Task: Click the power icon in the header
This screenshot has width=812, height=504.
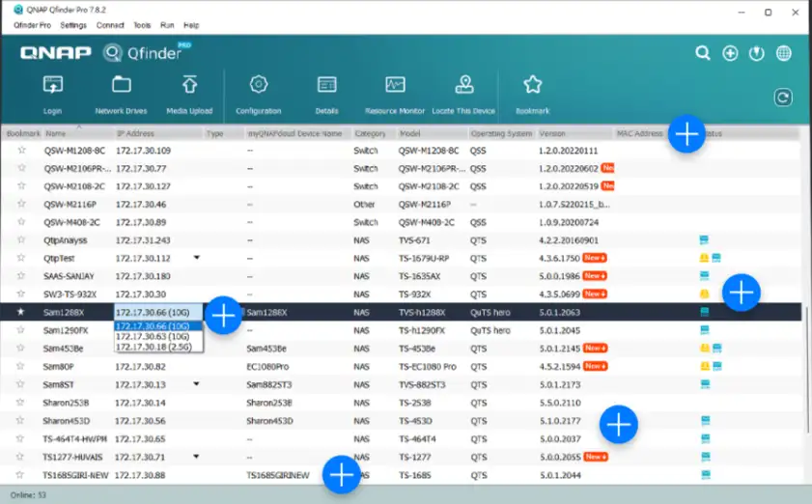Action: pos(757,53)
